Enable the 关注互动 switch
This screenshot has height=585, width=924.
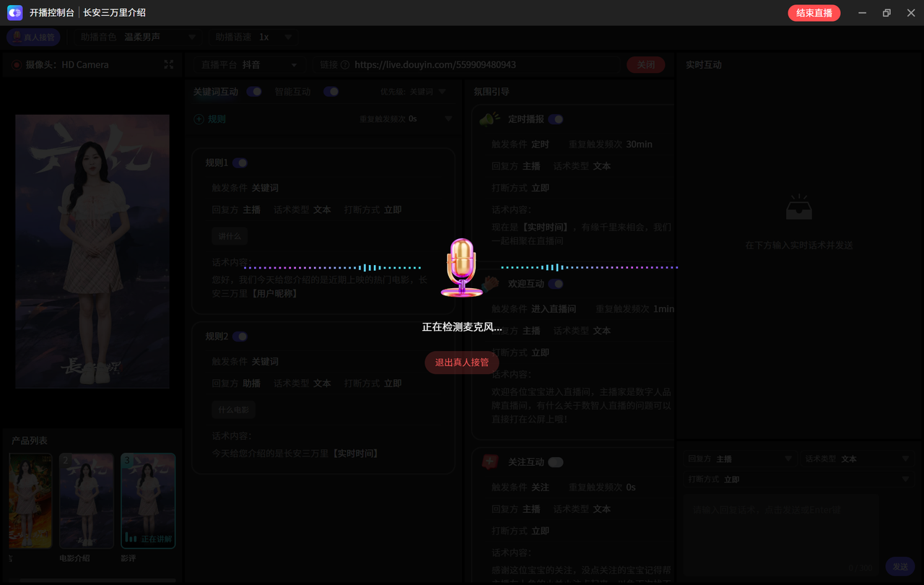click(556, 462)
